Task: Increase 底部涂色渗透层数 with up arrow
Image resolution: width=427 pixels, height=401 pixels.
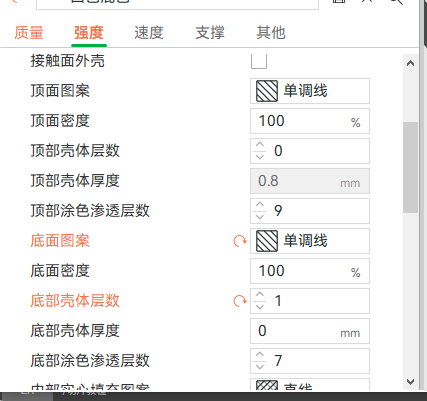Action: coord(260,355)
